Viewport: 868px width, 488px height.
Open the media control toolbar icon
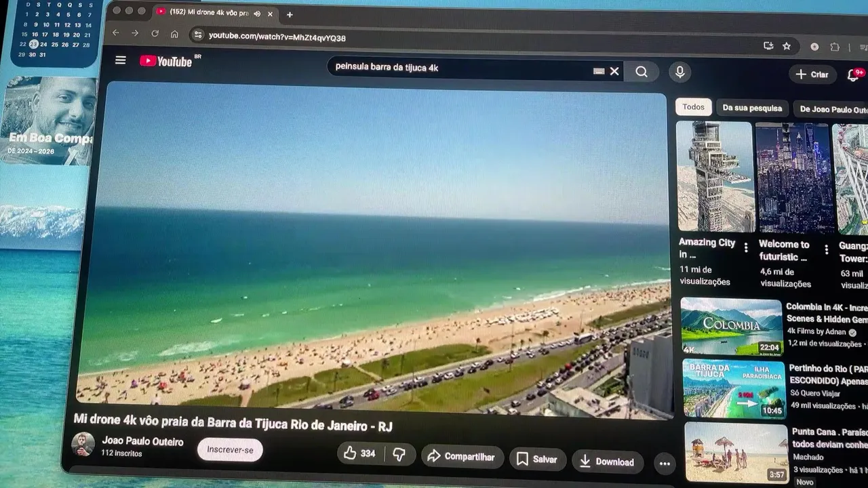863,47
